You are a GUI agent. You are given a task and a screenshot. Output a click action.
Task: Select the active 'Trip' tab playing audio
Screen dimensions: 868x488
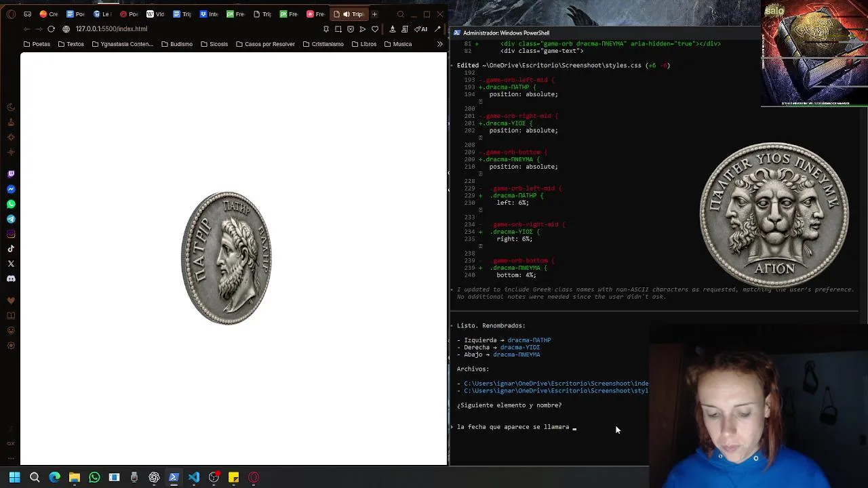click(x=349, y=14)
